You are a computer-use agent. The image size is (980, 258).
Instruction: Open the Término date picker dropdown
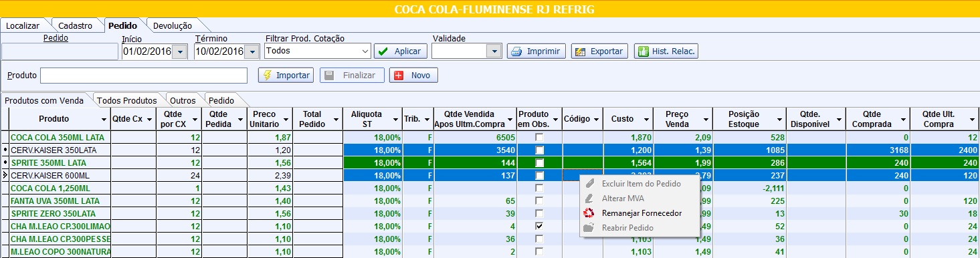(x=252, y=51)
